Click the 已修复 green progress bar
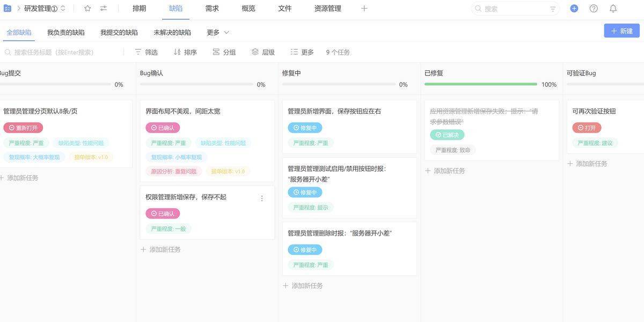The width and height of the screenshot is (644, 322). 481,84
